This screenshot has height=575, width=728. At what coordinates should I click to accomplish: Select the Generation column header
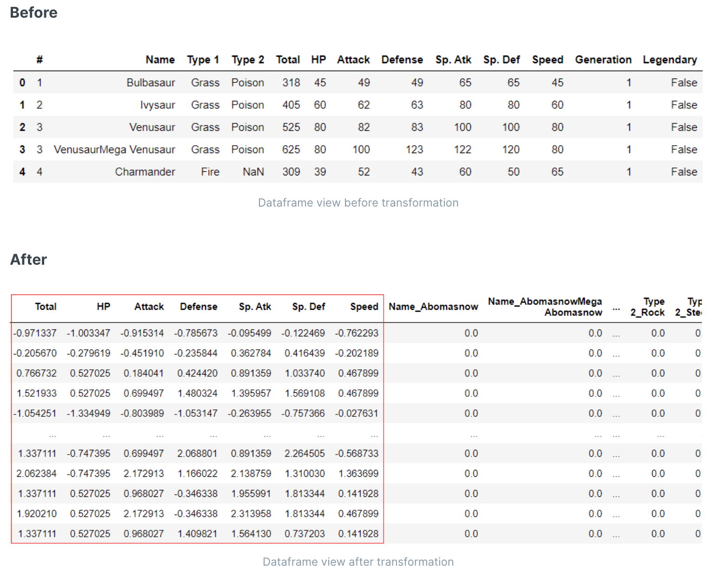[x=603, y=60]
